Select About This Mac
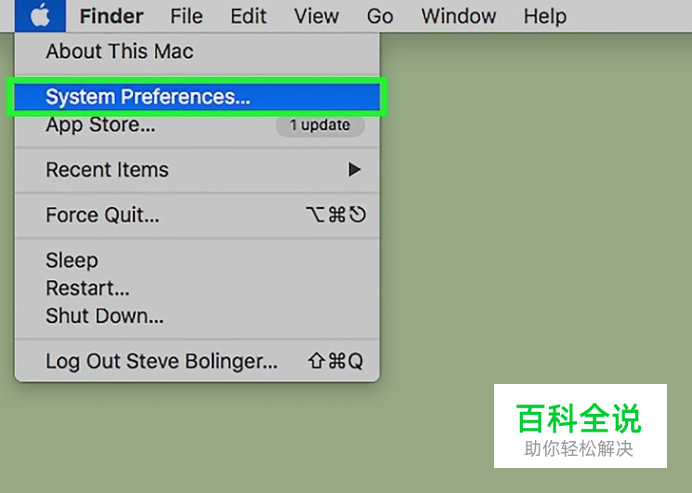Image resolution: width=692 pixels, height=493 pixels. coord(197,51)
